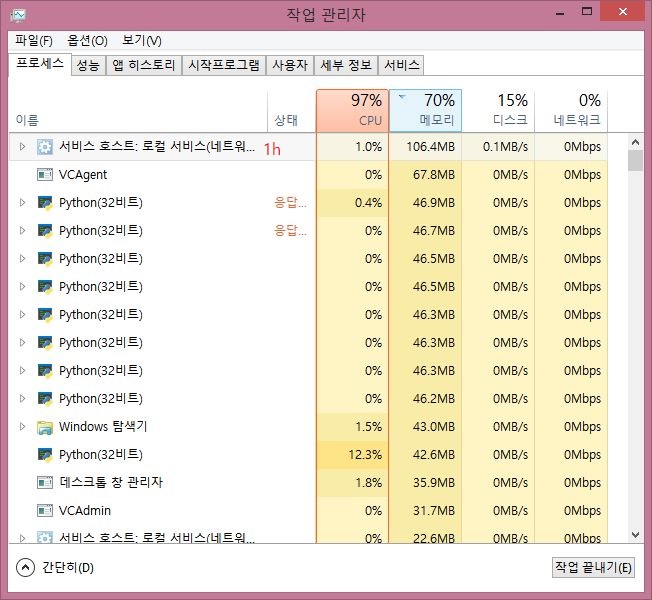This screenshot has height=600, width=652.
Task: Select the 프로세스 tab
Action: [x=40, y=64]
